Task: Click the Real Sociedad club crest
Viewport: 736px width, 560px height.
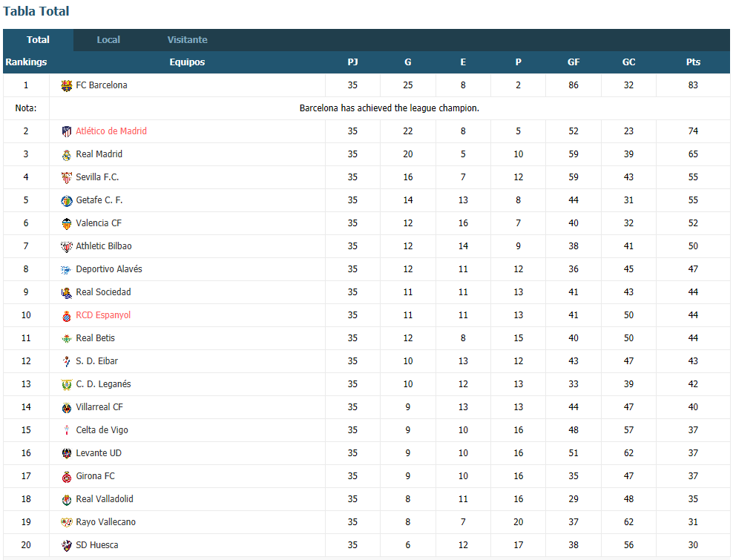Action: pyautogui.click(x=67, y=292)
